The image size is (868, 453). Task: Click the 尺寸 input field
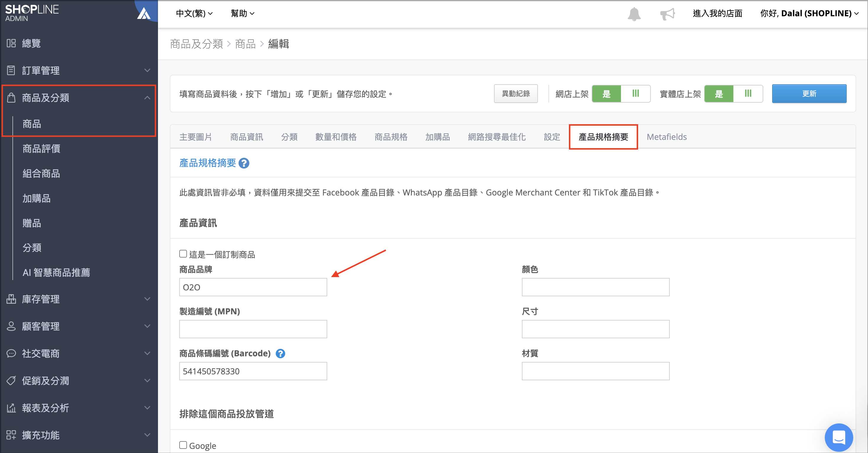point(596,329)
